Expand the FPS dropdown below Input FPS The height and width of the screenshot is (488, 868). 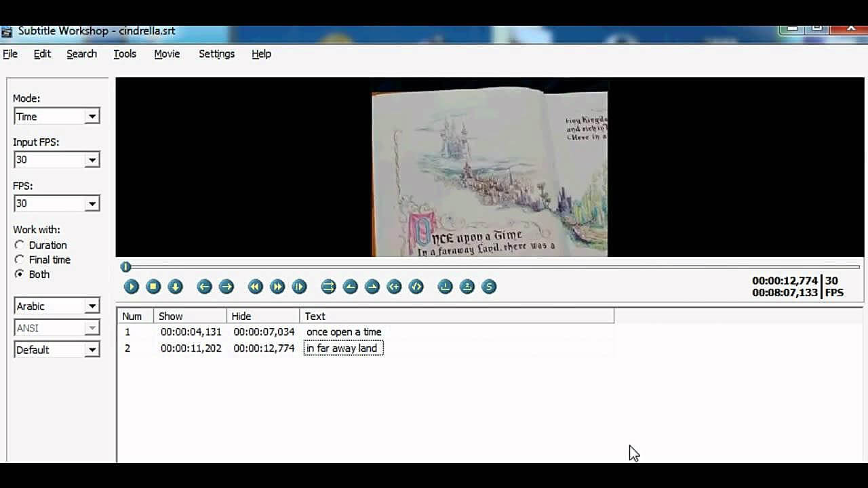tap(92, 203)
